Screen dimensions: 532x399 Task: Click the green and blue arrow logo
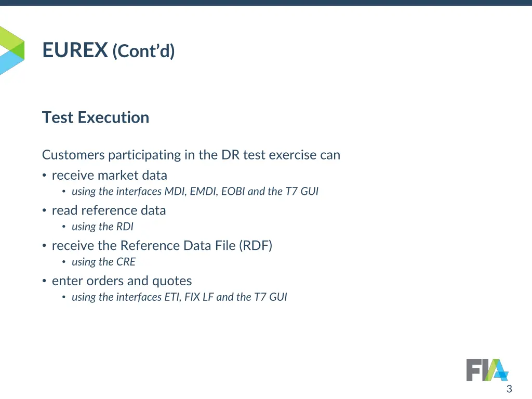[x=11, y=50]
